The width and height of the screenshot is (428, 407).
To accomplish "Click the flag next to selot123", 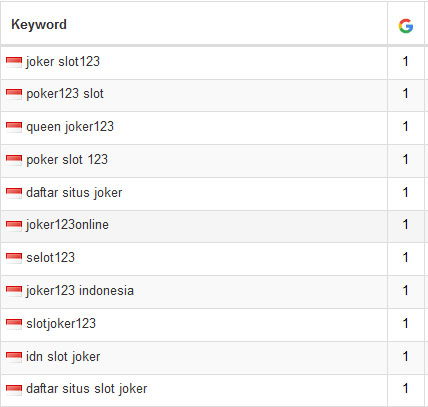I will [14, 258].
